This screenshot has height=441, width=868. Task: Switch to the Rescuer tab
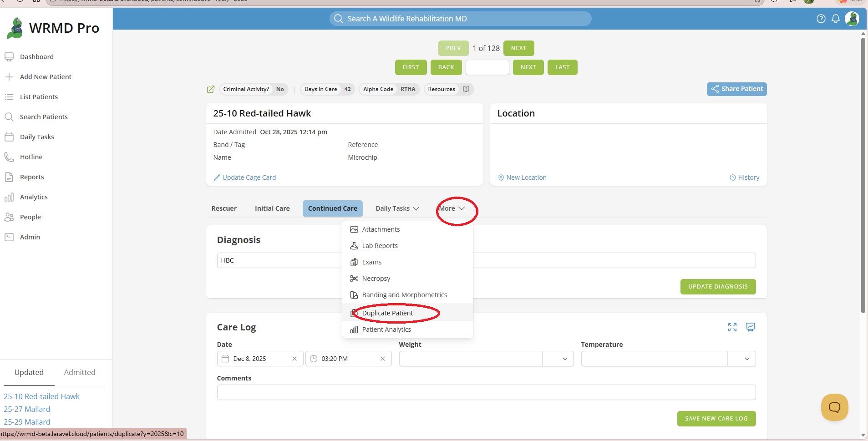(x=224, y=208)
